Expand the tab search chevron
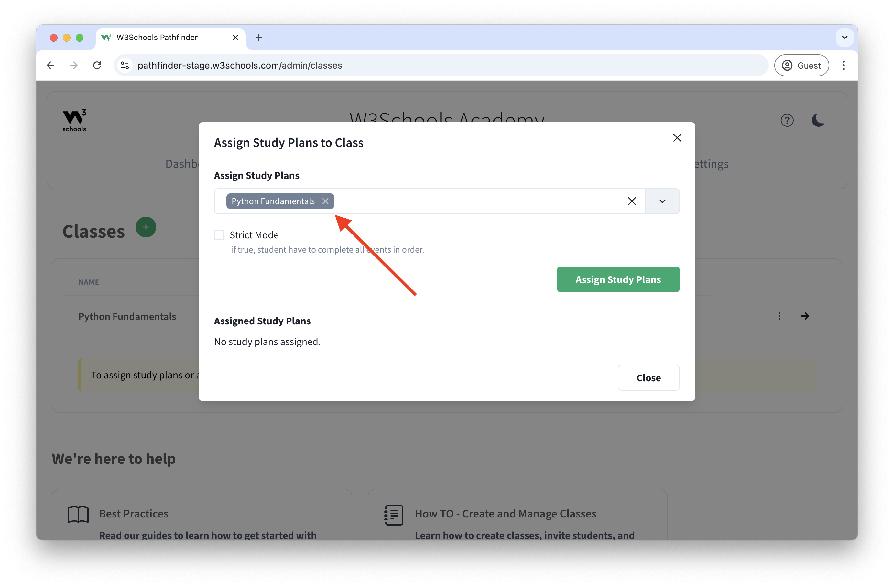Image resolution: width=894 pixels, height=588 pixels. coord(845,38)
